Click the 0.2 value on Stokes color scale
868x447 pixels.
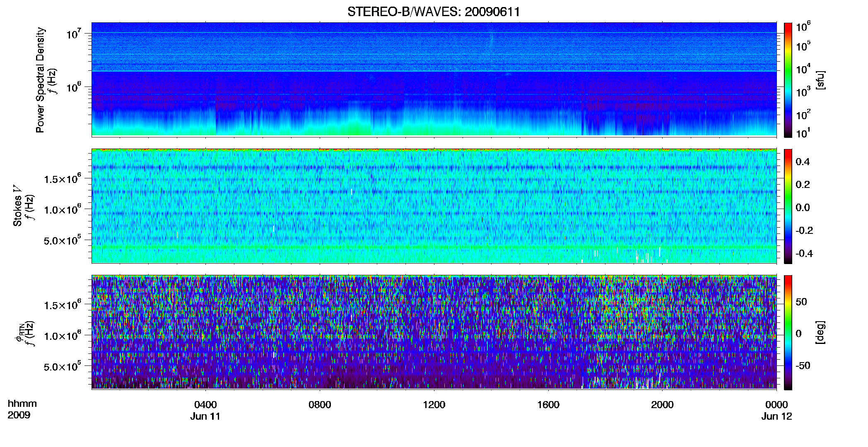803,185
